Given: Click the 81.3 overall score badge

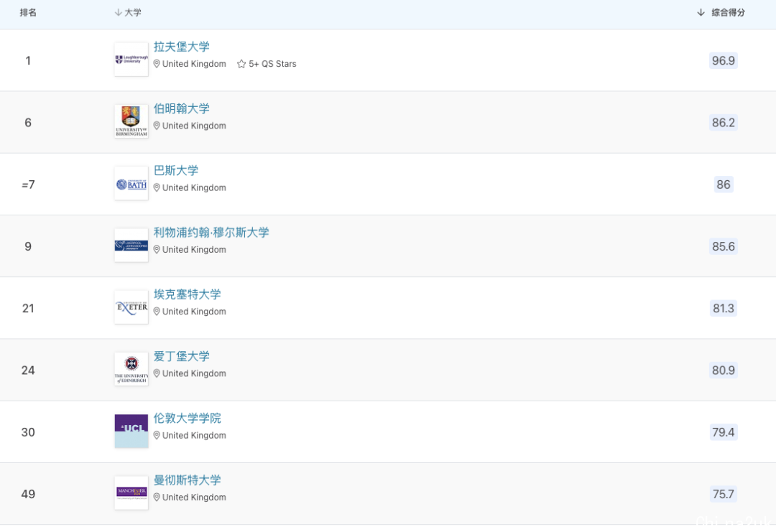Looking at the screenshot, I should pos(723,309).
